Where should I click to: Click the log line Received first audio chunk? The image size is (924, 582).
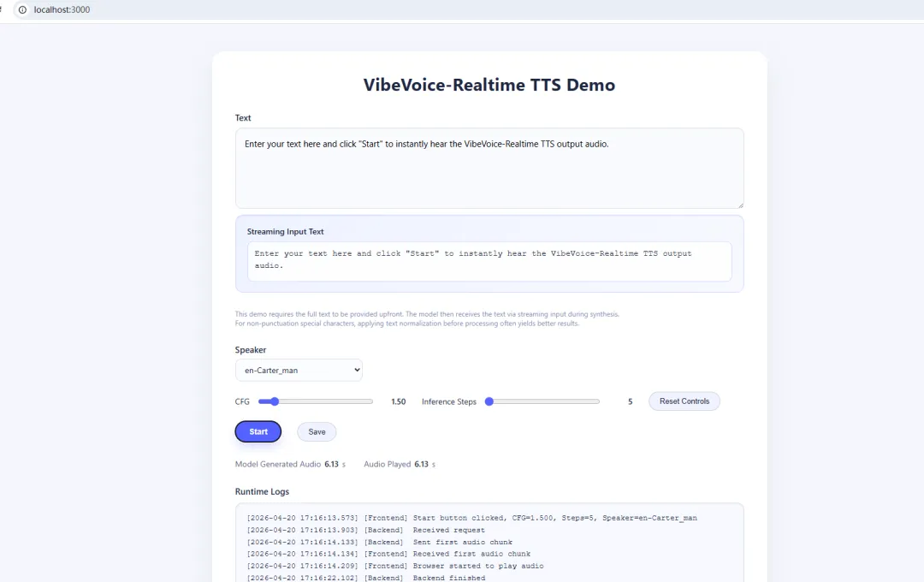(x=388, y=554)
